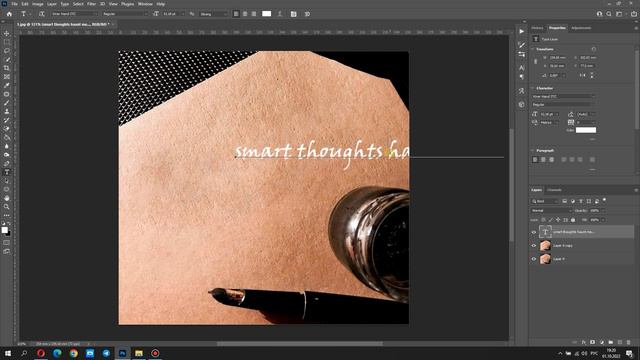Switch to the Channels tab

point(554,190)
